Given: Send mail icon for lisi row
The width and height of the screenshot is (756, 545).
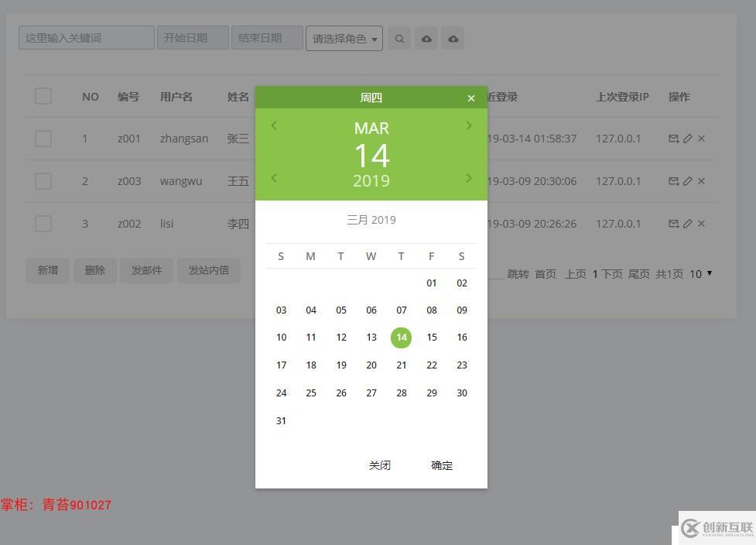Looking at the screenshot, I should 673,224.
